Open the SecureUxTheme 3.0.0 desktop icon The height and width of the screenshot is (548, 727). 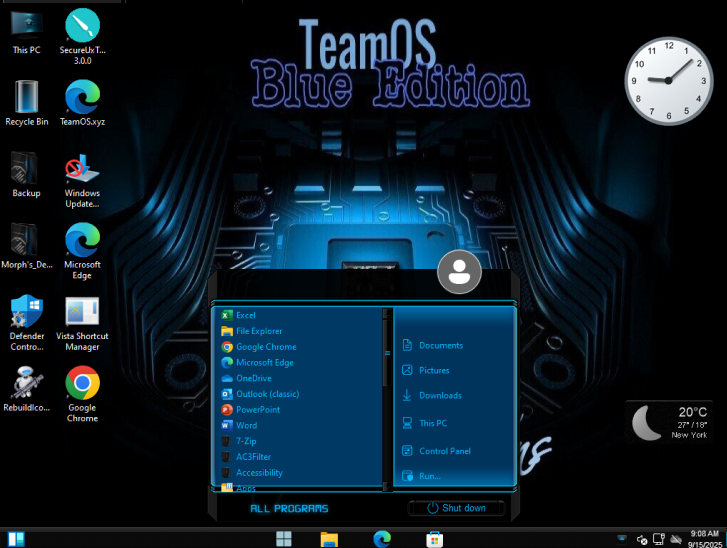point(83,37)
